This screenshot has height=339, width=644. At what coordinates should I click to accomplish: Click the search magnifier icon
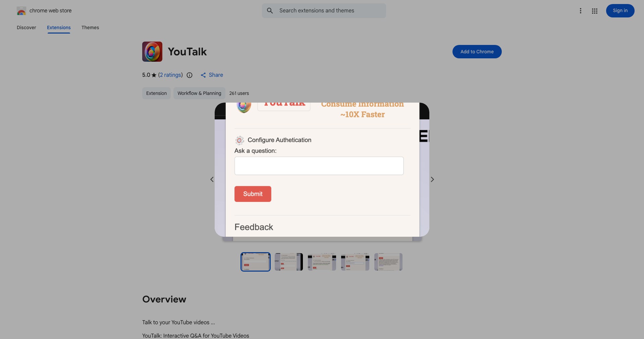pyautogui.click(x=270, y=11)
